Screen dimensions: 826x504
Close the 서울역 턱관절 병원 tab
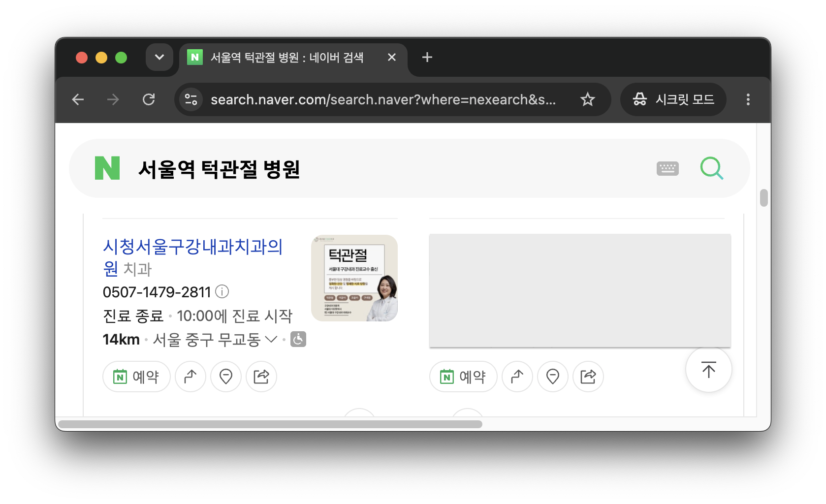[x=392, y=57]
